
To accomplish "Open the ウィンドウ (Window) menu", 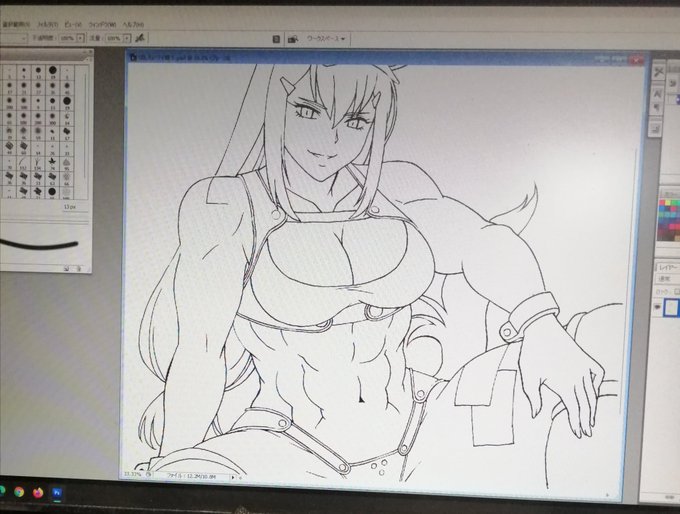I will point(102,25).
